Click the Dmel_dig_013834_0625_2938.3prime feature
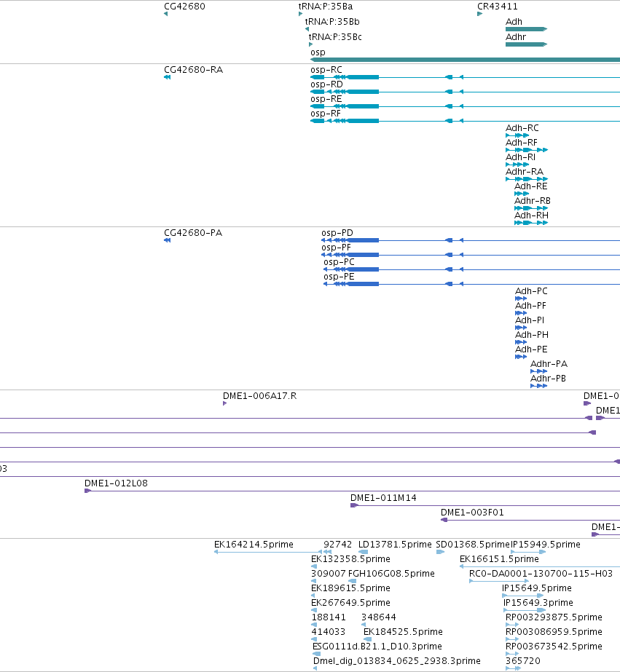This screenshot has height=672, width=620. 315,668
